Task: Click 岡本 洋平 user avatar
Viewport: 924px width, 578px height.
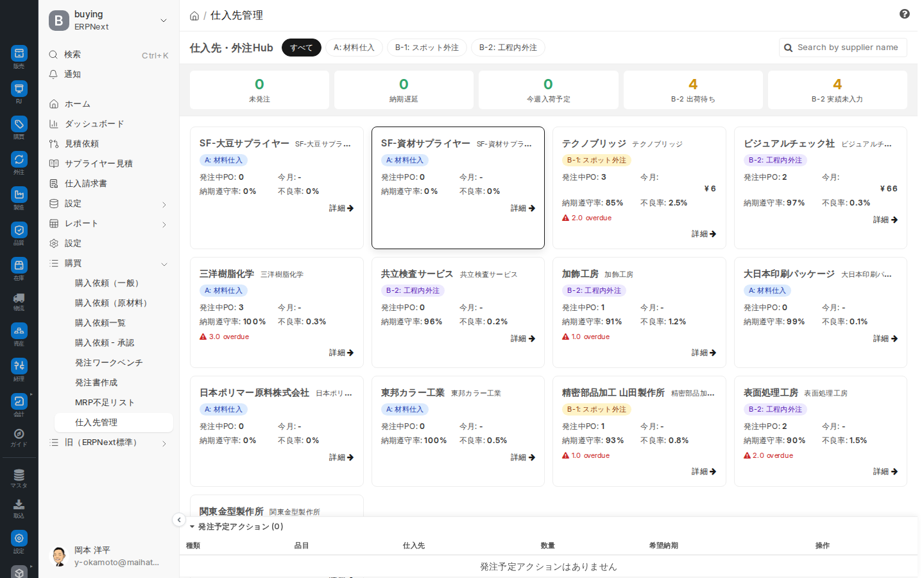Action: (x=59, y=556)
